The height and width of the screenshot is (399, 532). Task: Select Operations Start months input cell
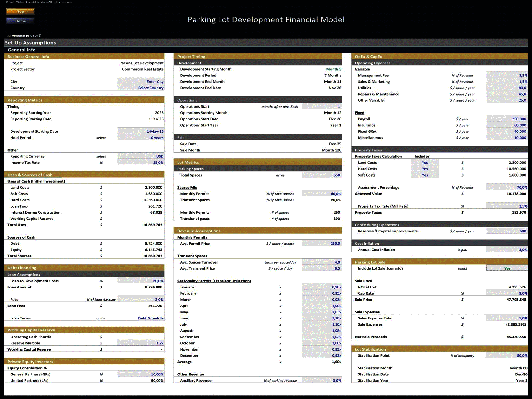coord(322,106)
